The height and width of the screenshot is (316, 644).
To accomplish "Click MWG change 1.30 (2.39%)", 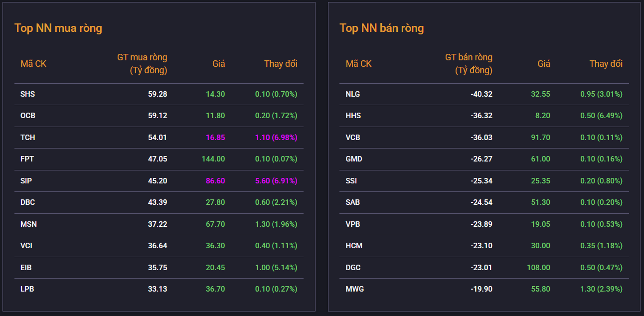I will [601, 289].
